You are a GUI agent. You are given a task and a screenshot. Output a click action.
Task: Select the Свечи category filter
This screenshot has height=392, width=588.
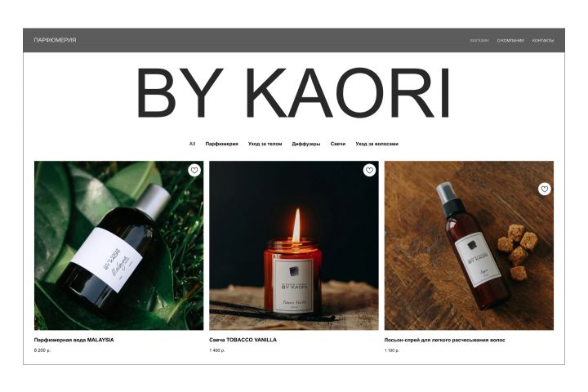coord(338,144)
